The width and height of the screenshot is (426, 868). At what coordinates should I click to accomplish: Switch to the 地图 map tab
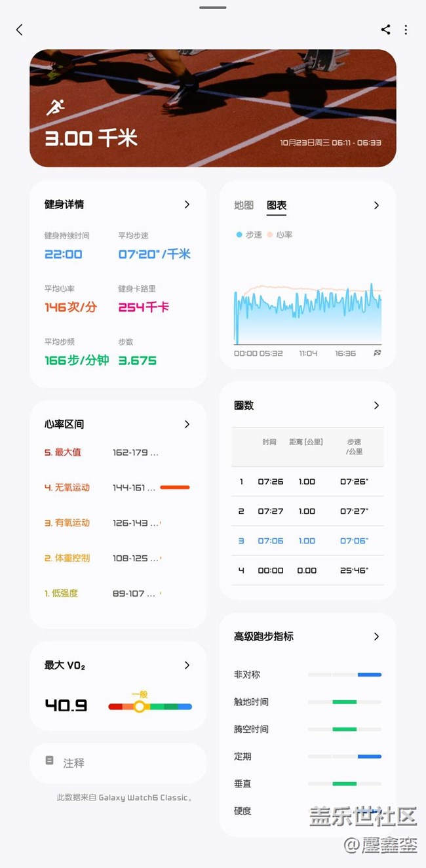[244, 205]
